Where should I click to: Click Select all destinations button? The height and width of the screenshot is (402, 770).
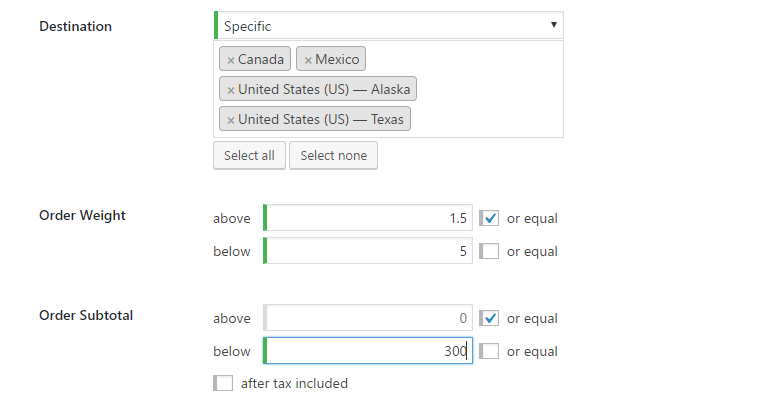[249, 155]
